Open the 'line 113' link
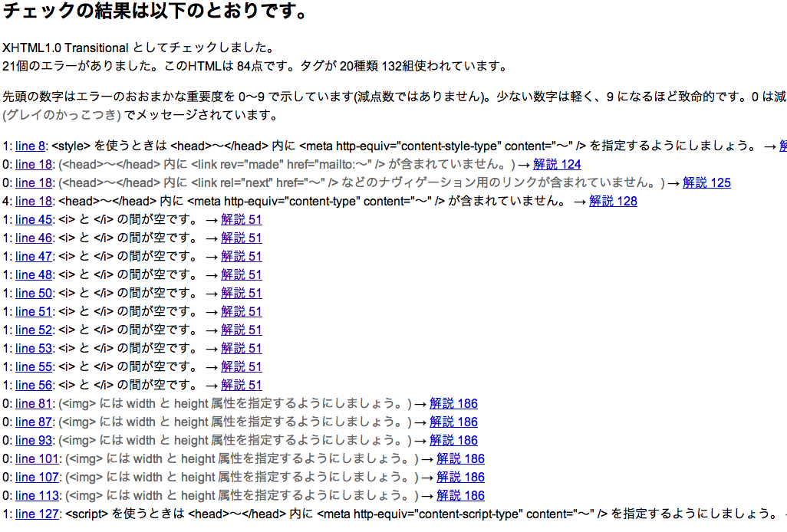The image size is (787, 532). point(37,495)
